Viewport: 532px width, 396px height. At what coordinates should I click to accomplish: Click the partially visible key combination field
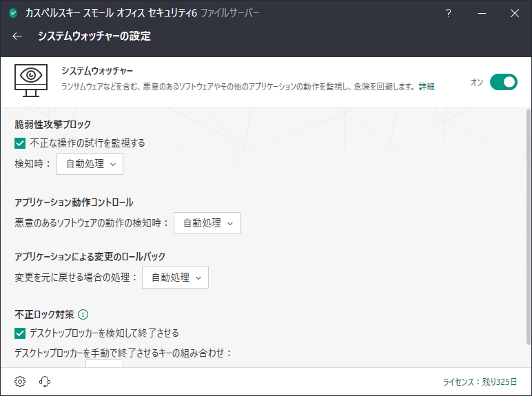[x=104, y=364]
